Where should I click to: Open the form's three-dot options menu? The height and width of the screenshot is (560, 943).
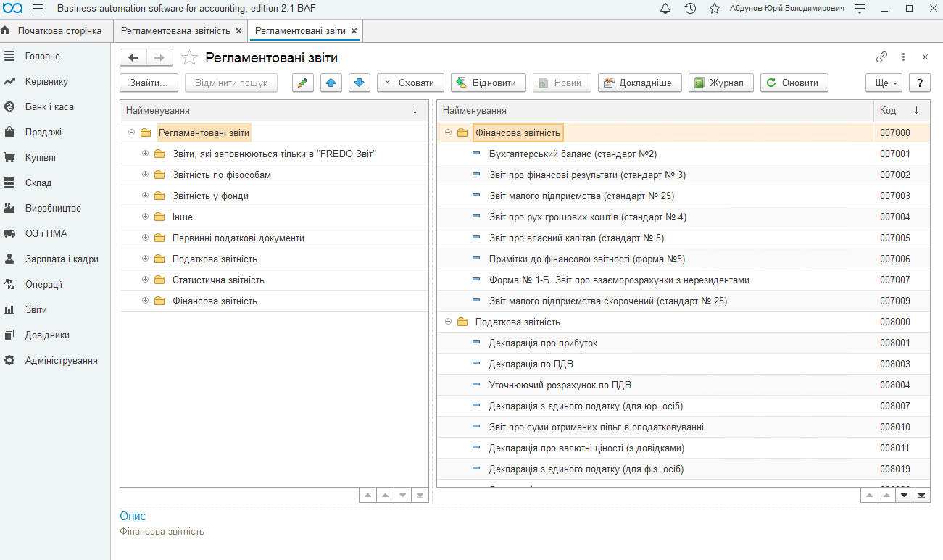coord(903,57)
